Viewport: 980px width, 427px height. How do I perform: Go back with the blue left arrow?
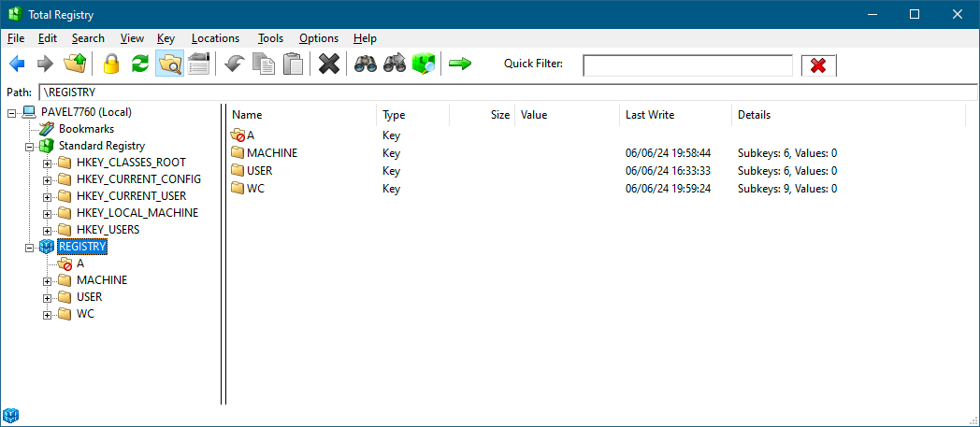tap(17, 63)
